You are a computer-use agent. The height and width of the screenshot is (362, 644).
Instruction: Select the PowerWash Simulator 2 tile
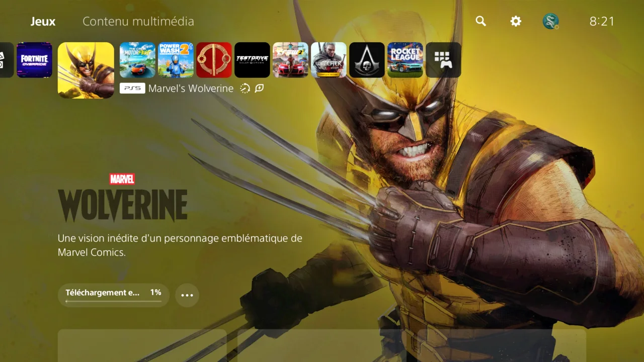pos(176,60)
